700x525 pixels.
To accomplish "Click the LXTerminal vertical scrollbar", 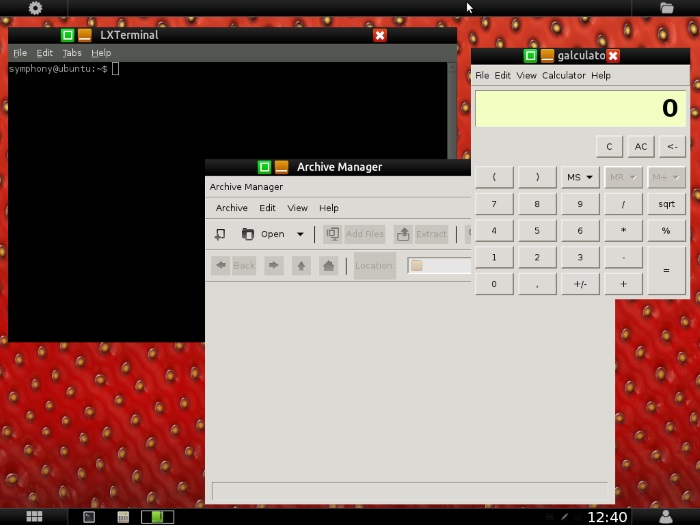I will click(x=452, y=112).
